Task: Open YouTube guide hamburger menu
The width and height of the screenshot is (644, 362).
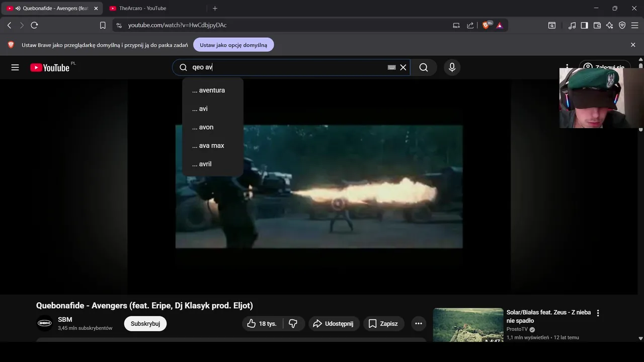Action: click(x=15, y=67)
